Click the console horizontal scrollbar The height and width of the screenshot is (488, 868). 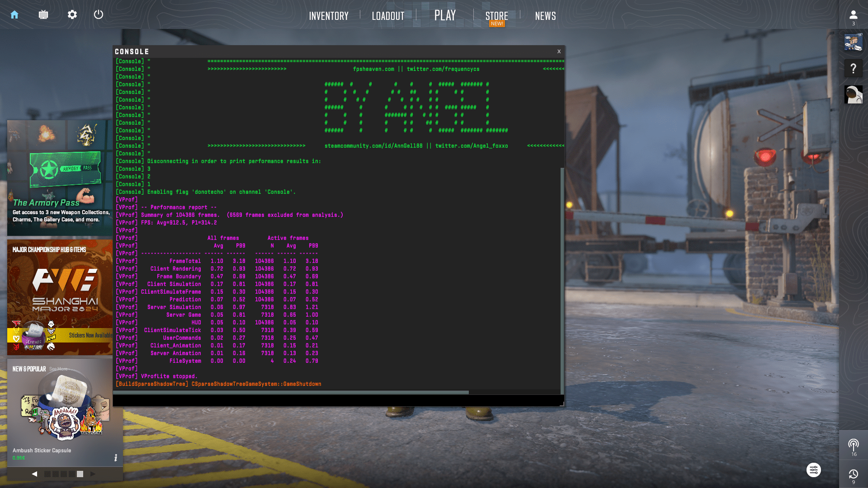(x=291, y=392)
